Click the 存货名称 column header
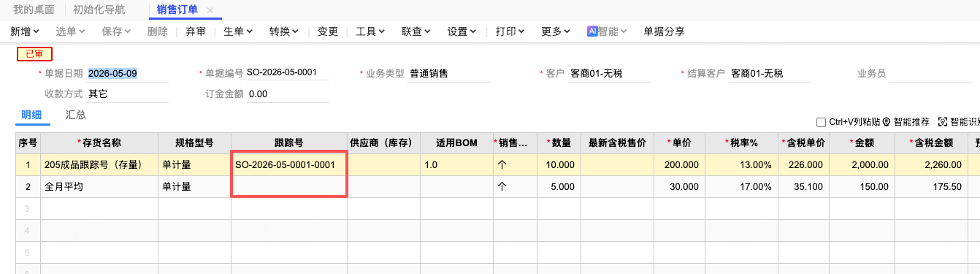 99,143
